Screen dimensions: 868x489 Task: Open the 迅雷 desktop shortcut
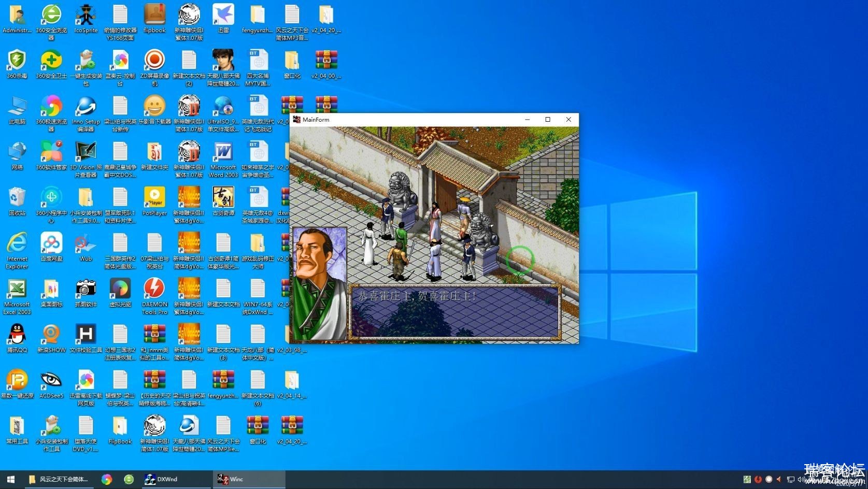(223, 19)
